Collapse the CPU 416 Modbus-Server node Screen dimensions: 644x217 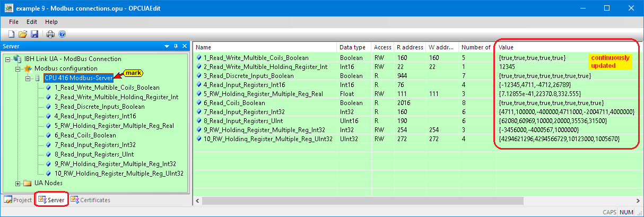(x=28, y=78)
